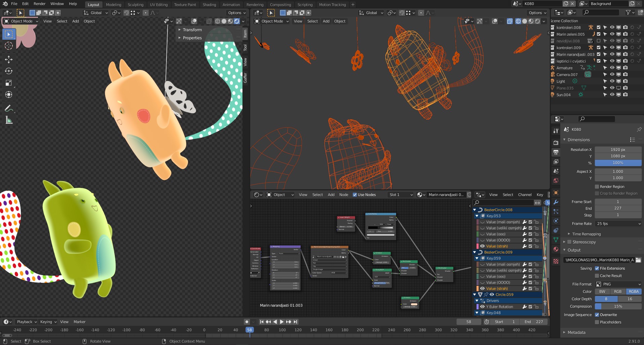Set Color Depth to 16
This screenshot has height=345, width=644.
630,299
